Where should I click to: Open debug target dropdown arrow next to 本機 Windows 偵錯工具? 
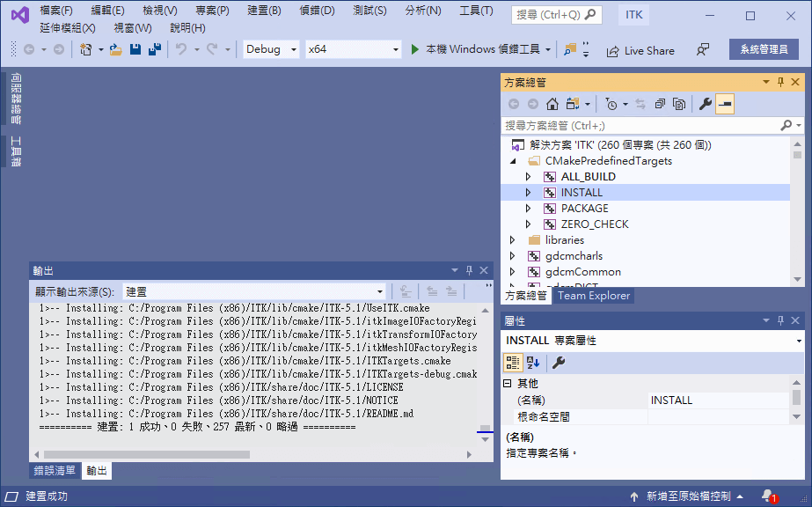pos(548,49)
